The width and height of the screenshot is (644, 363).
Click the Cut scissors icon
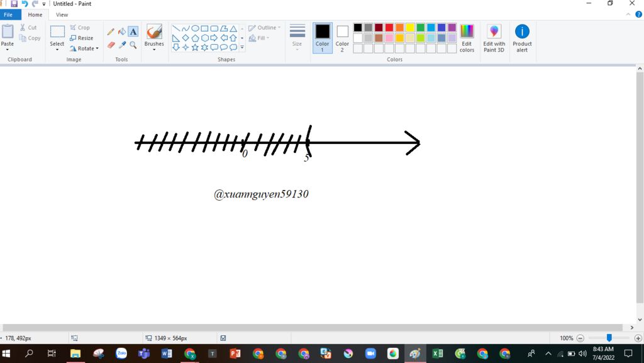[23, 28]
